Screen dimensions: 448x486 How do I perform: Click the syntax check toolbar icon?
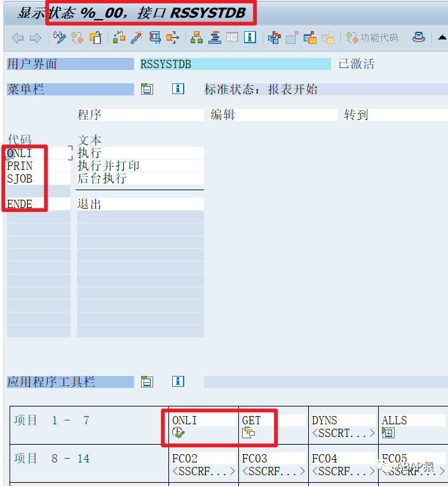119,38
